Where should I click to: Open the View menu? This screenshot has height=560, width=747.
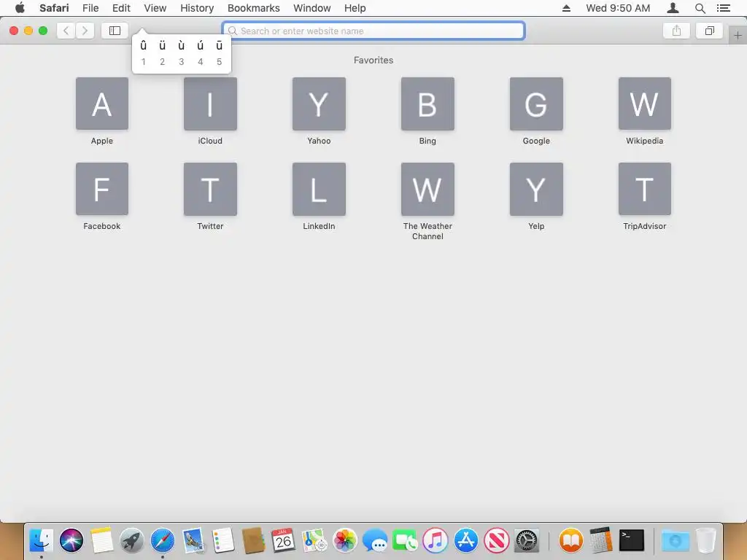[x=155, y=8]
